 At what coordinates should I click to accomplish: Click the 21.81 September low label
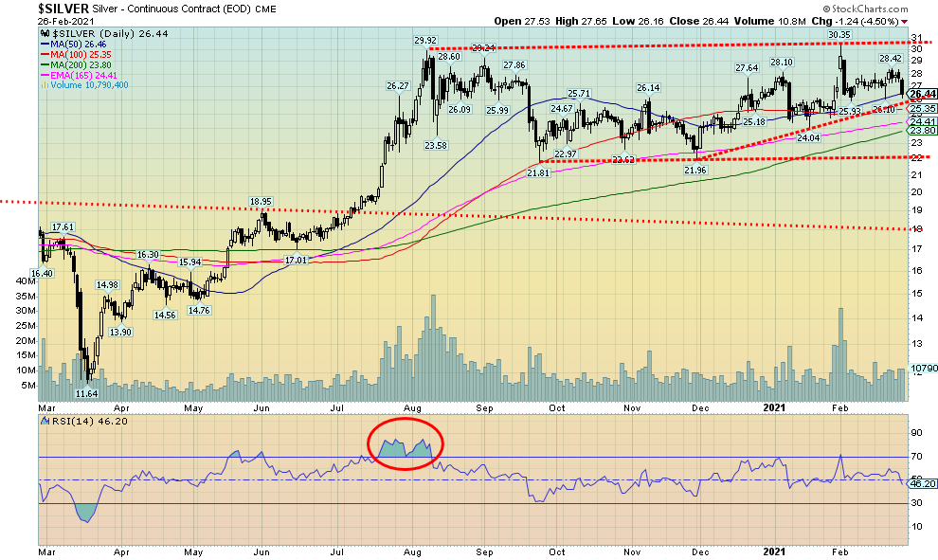tap(538, 172)
